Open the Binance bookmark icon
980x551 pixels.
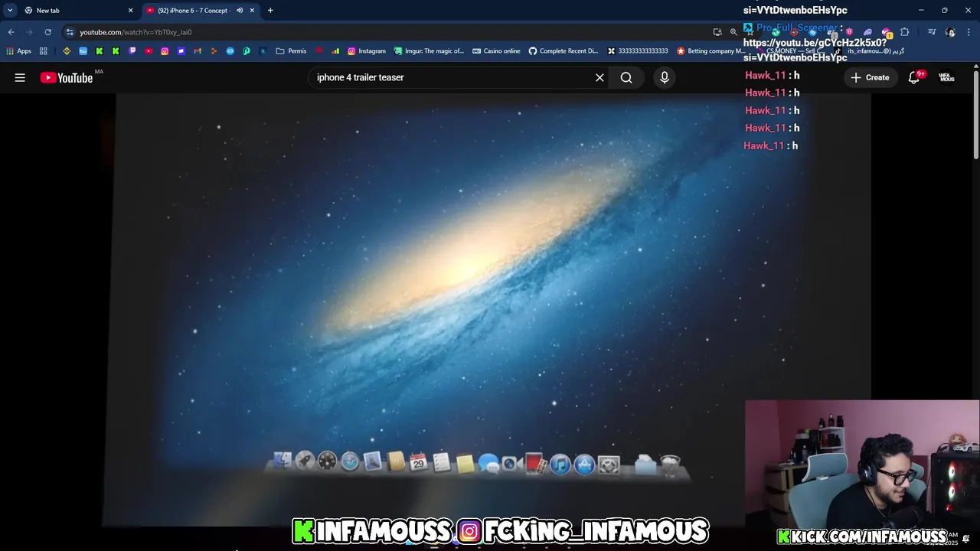click(67, 51)
